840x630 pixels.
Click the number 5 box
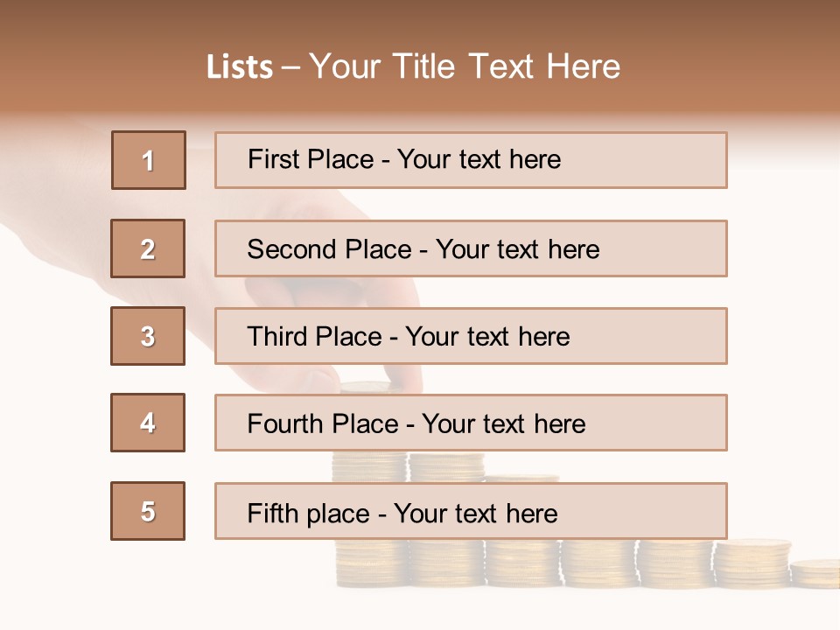coord(148,511)
